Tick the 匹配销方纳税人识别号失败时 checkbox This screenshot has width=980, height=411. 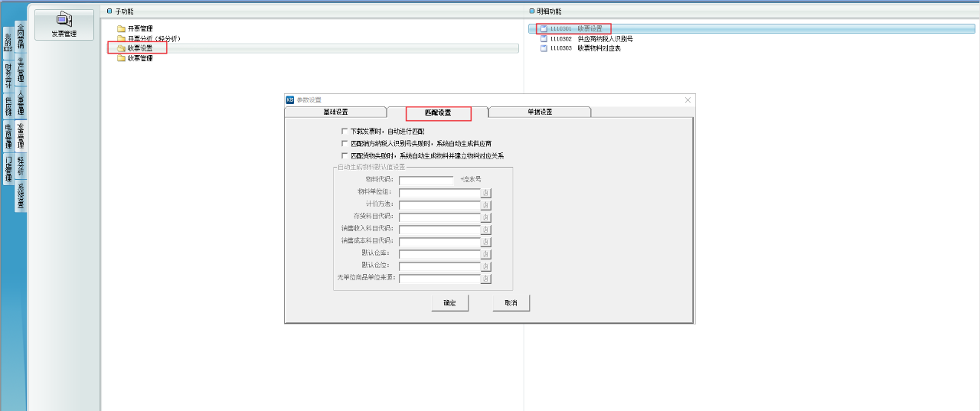(x=345, y=143)
